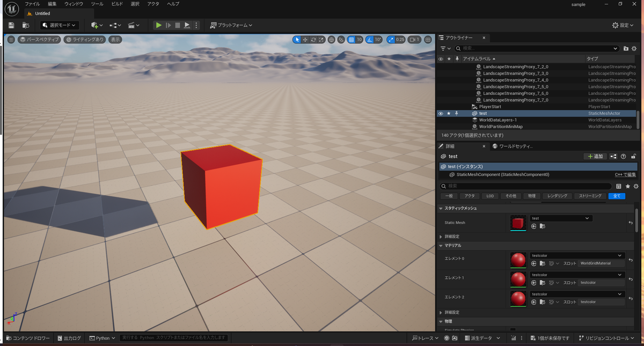Open the ウィンドウ menu
644x346 pixels.
74,4
